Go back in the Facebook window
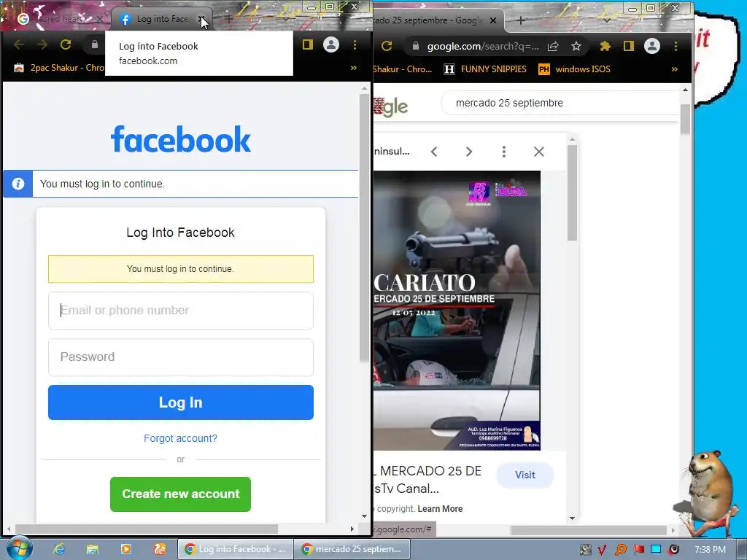This screenshot has width=747, height=560. 19,44
